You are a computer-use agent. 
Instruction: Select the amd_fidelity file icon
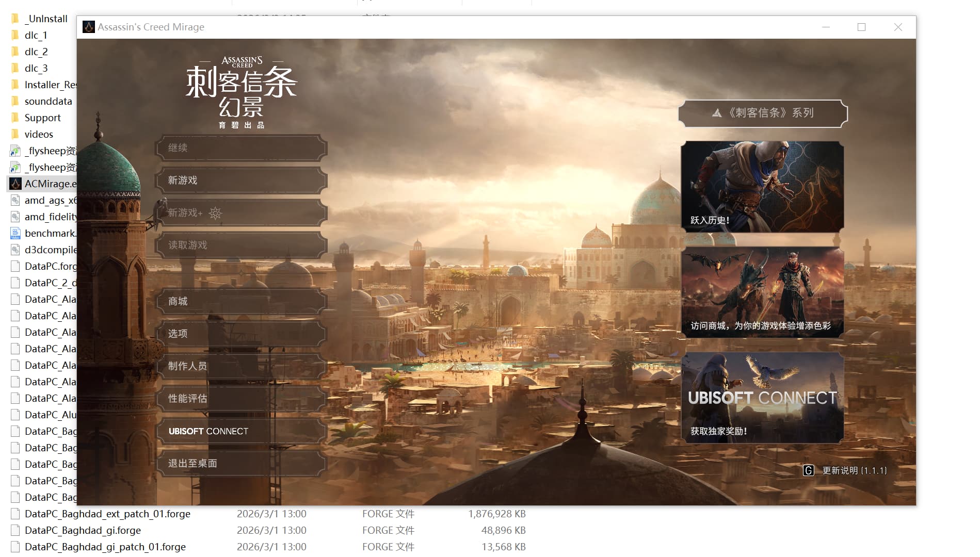click(x=15, y=217)
